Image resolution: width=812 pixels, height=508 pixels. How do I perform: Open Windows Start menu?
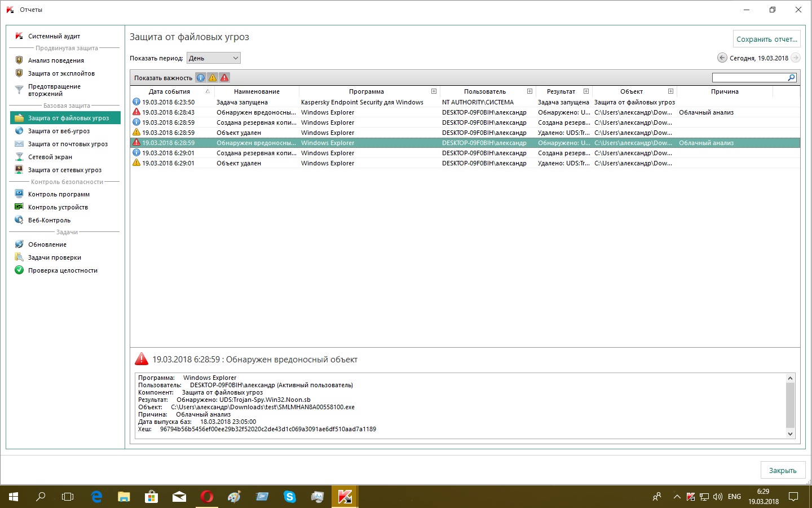(14, 497)
